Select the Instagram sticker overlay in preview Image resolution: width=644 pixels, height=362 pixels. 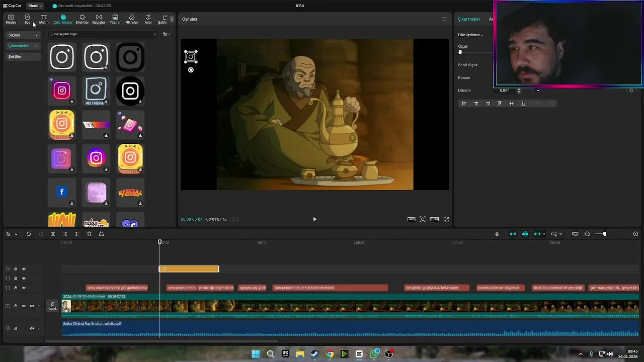click(x=191, y=57)
